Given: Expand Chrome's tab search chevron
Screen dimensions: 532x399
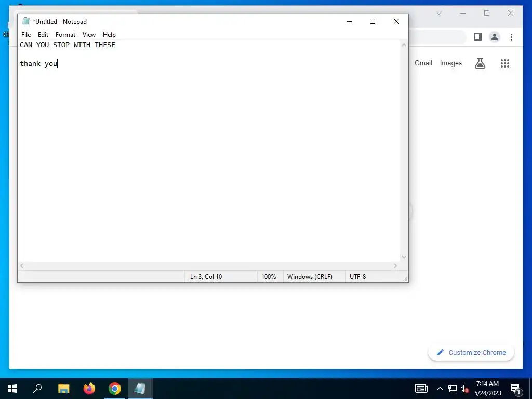Looking at the screenshot, I should 438,13.
